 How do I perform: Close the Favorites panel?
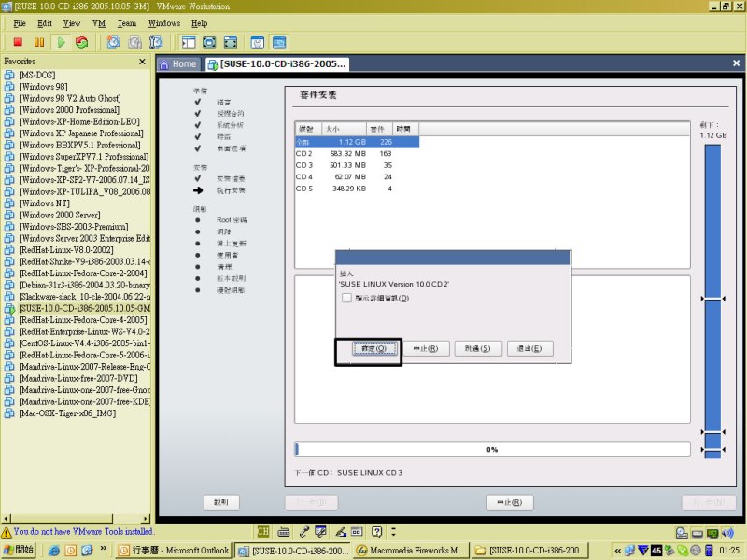point(142,62)
